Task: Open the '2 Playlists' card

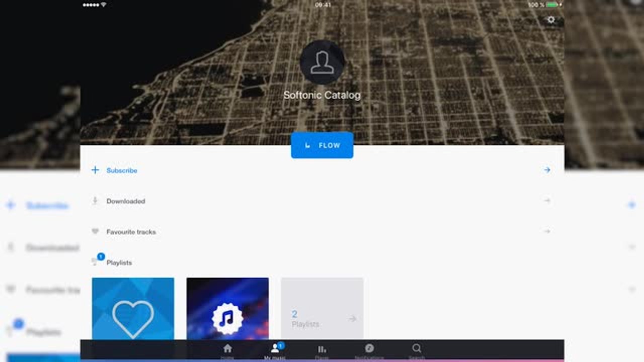Action: (322, 309)
